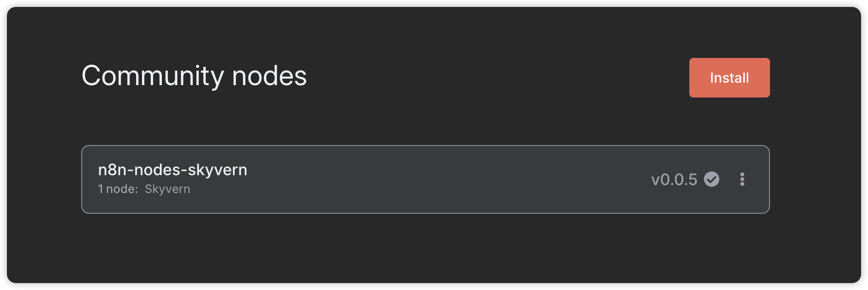Click the Install button
The height and width of the screenshot is (290, 868).
point(729,78)
